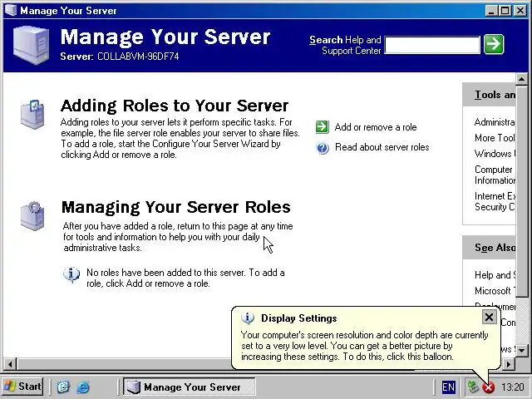Viewport: 532px width, 399px height.
Task: Click the green Add or remove a role arrow icon
Action: click(322, 127)
